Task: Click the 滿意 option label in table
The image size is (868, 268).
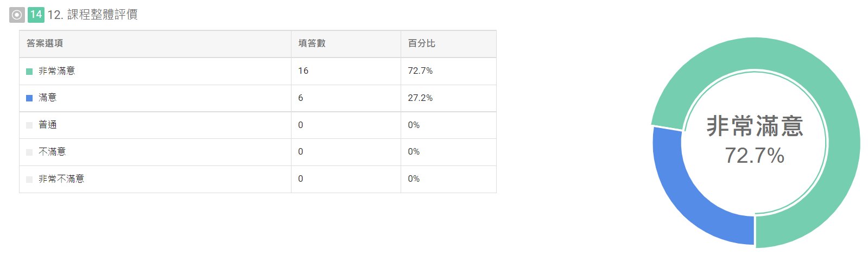Action: point(48,98)
